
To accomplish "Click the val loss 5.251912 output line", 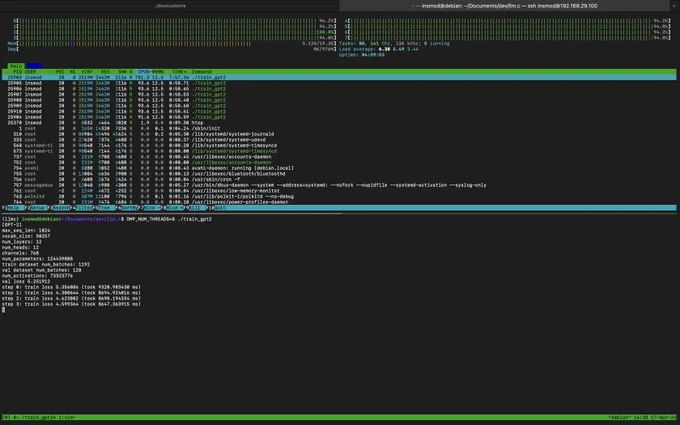I will click(26, 281).
